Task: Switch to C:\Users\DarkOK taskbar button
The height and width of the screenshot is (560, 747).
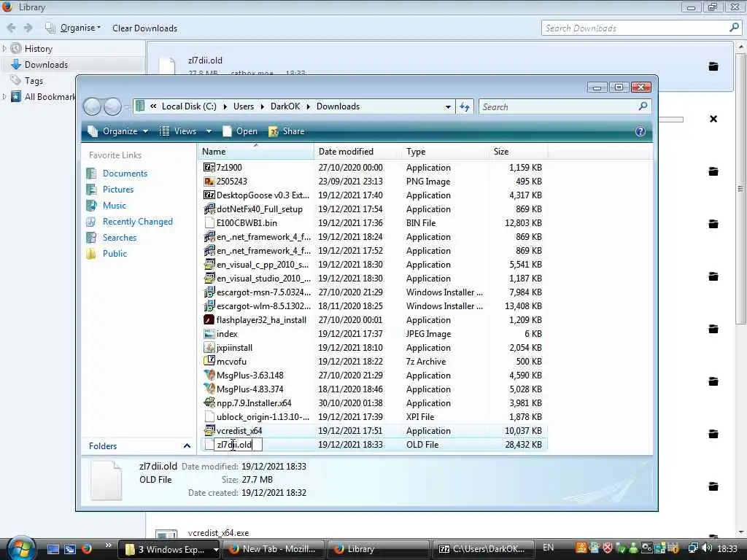Action: pyautogui.click(x=482, y=549)
